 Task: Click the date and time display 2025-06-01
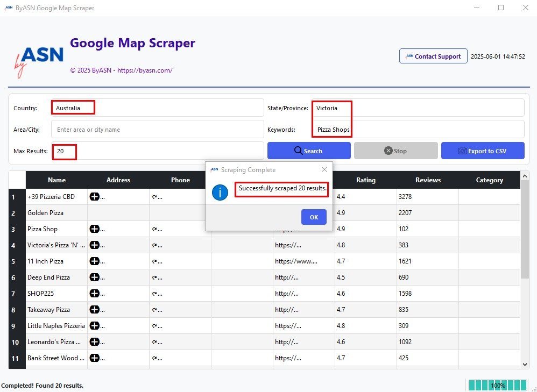(x=498, y=56)
